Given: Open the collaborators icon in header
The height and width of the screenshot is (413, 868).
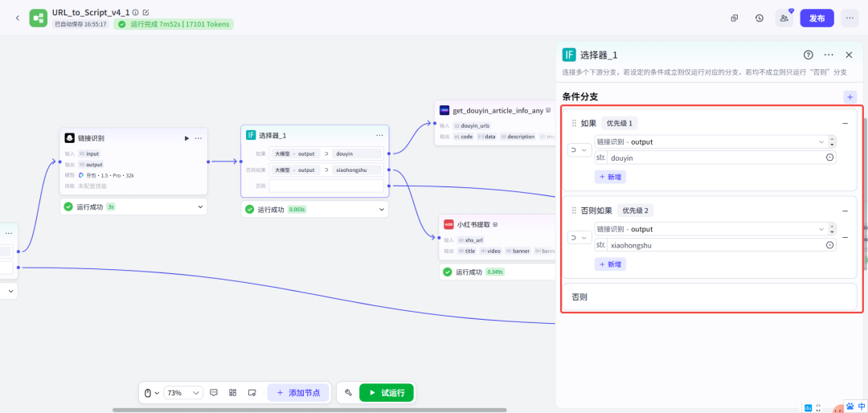Looking at the screenshot, I should click(784, 18).
